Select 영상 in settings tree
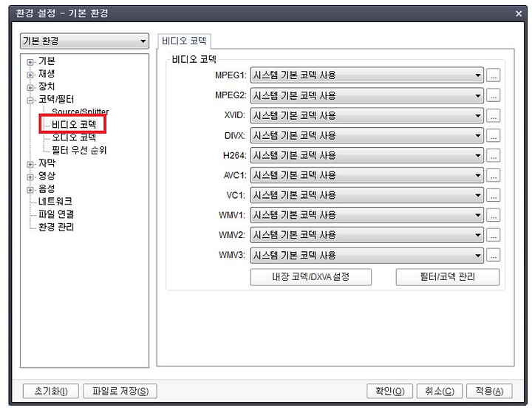This screenshot has height=413, width=532. (x=47, y=176)
